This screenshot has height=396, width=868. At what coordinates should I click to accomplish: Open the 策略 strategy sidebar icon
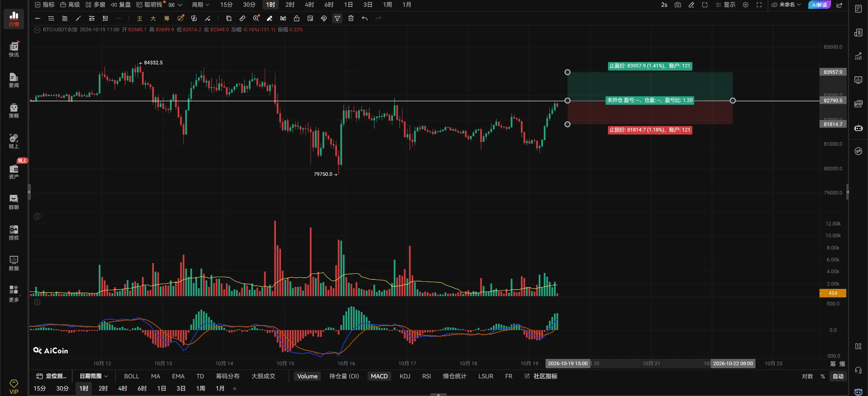(14, 110)
